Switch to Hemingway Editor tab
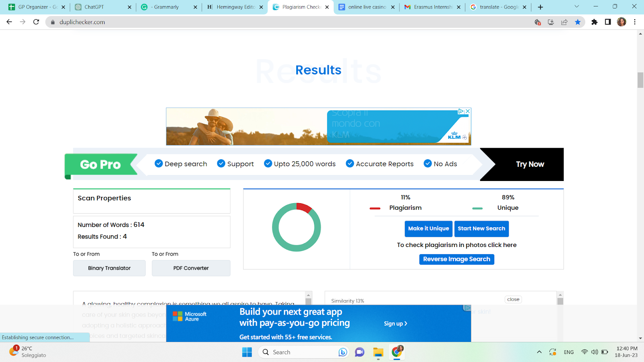 (235, 7)
